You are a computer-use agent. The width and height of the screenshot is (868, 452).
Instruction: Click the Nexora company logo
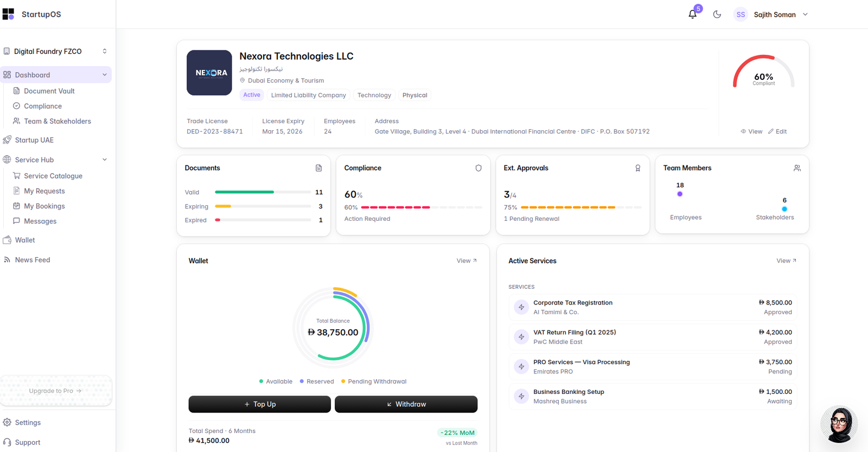click(x=209, y=73)
